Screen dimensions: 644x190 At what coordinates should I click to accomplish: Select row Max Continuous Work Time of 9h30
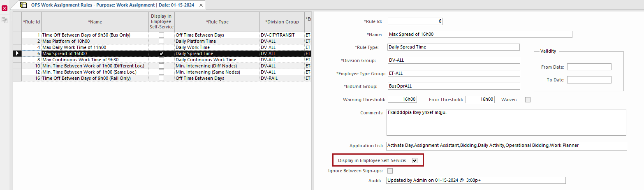click(x=162, y=60)
